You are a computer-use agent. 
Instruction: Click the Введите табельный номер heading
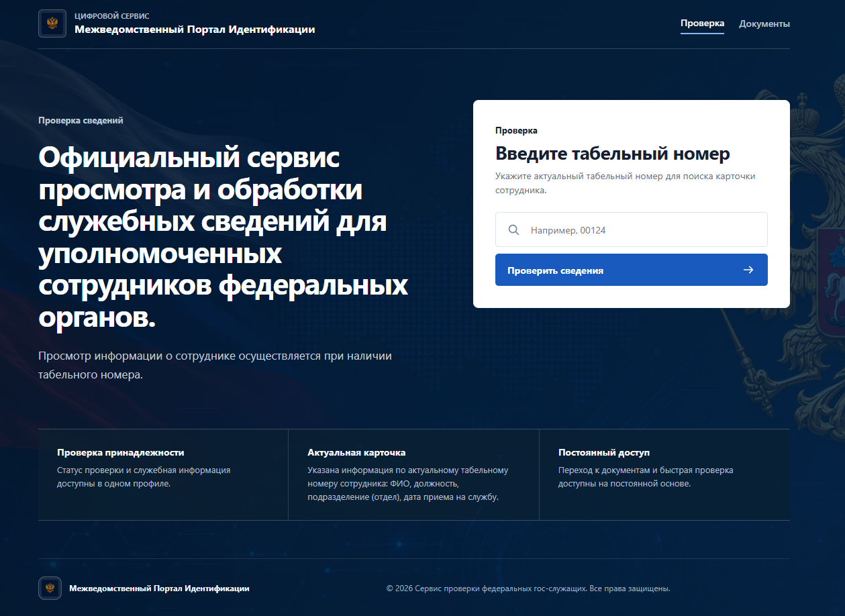[612, 154]
